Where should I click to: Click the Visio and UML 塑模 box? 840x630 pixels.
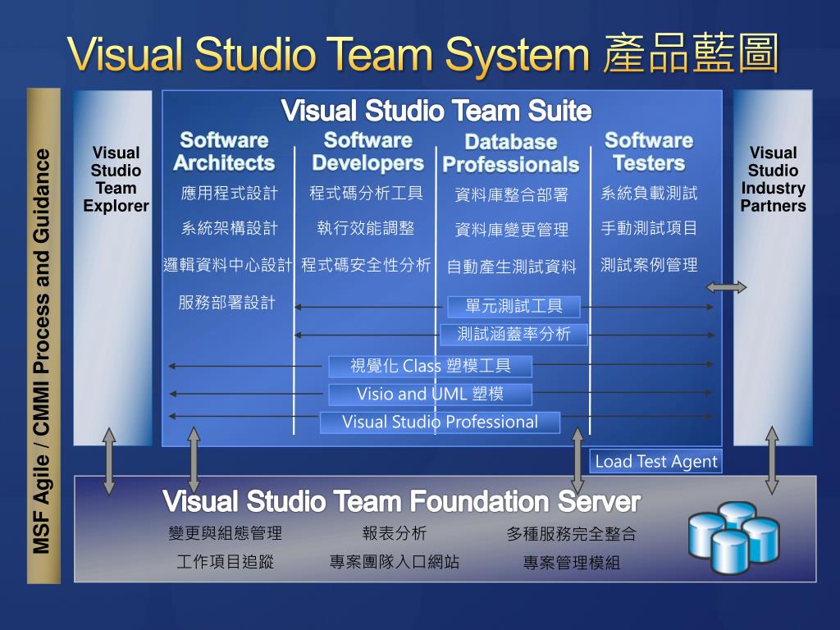[x=430, y=394]
